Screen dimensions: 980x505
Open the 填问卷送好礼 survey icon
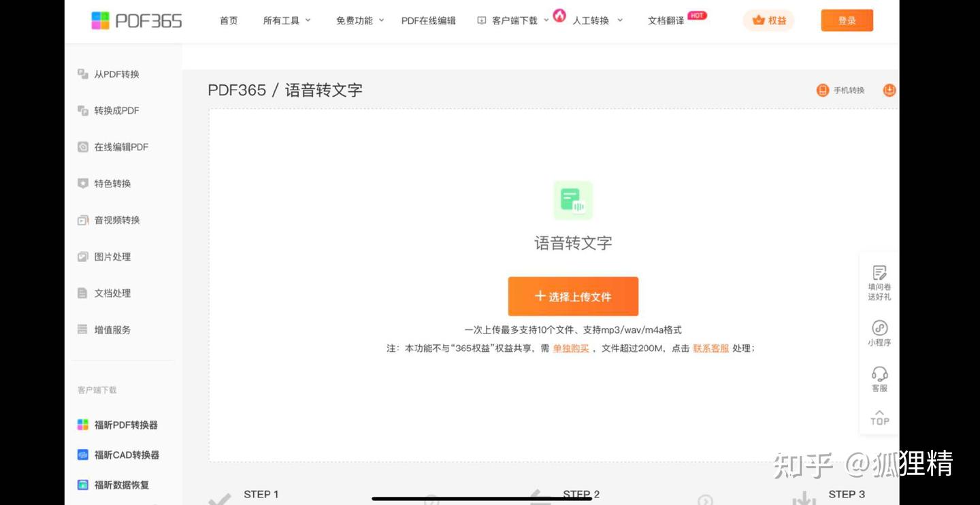[879, 273]
